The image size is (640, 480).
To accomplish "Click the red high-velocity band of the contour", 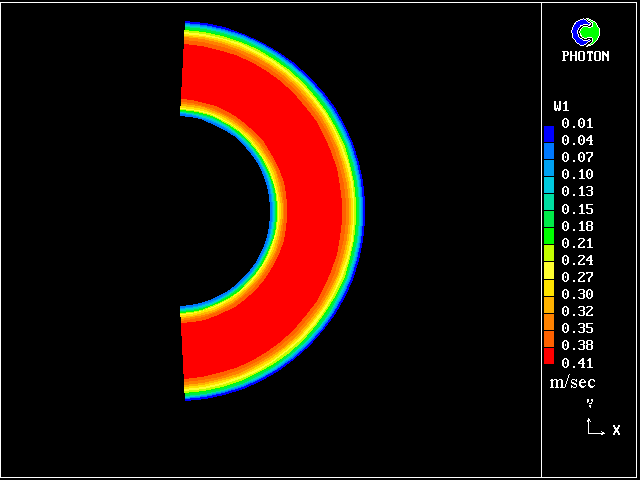I will click(x=310, y=210).
